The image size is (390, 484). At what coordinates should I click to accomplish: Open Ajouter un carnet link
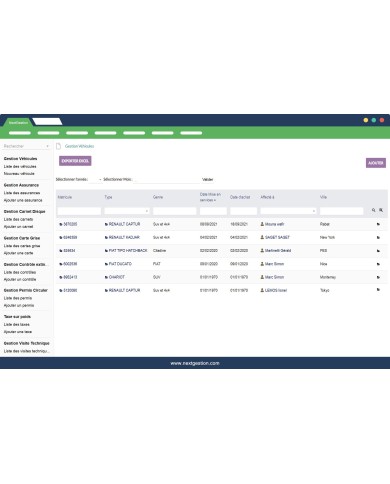click(18, 227)
